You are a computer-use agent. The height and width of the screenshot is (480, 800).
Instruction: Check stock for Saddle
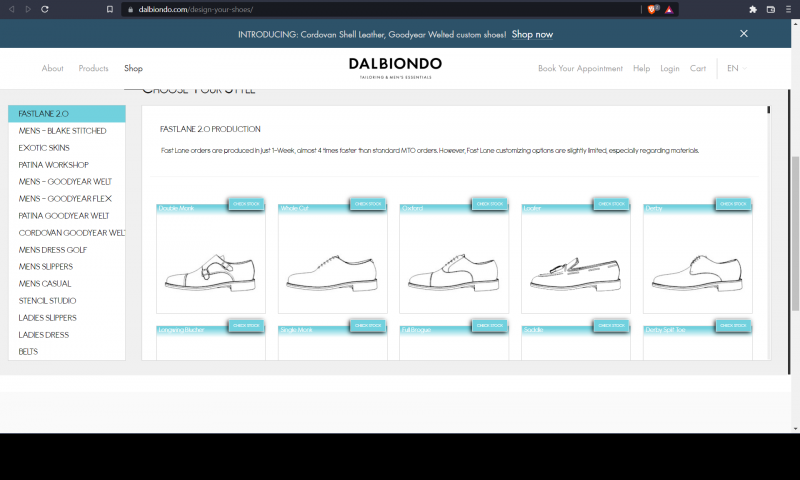pos(611,325)
